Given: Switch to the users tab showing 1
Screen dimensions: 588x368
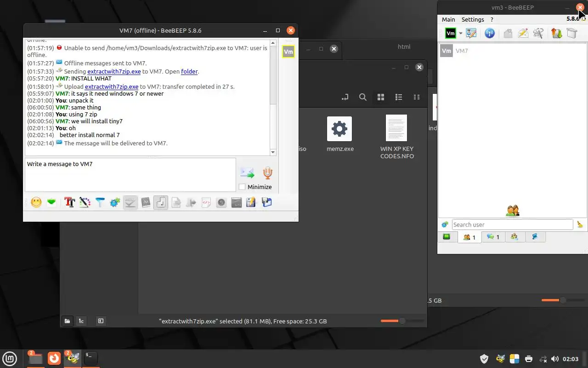Looking at the screenshot, I should click(469, 237).
